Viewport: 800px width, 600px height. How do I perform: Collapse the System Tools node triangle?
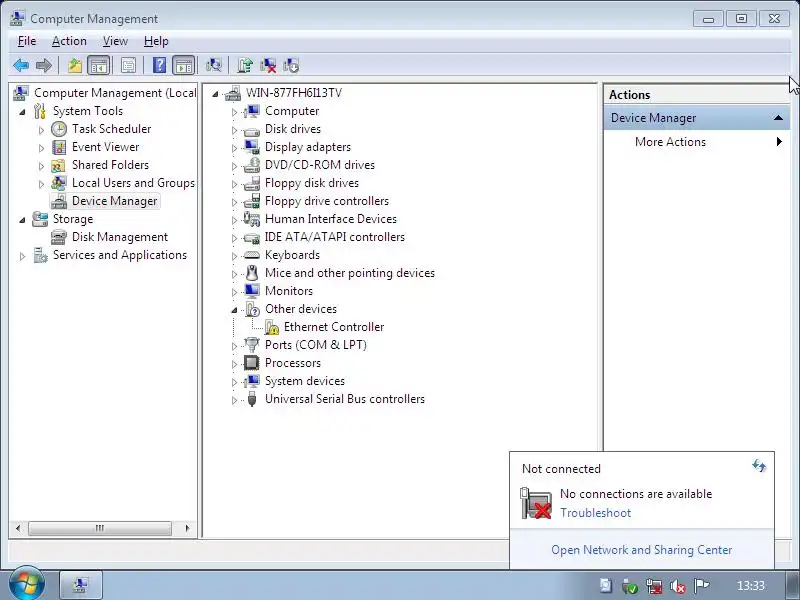point(22,112)
